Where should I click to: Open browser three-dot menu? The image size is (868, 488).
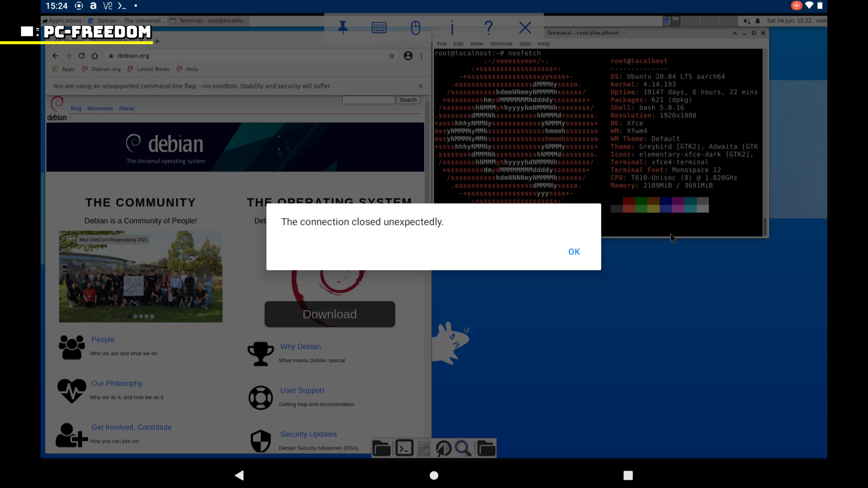[421, 56]
